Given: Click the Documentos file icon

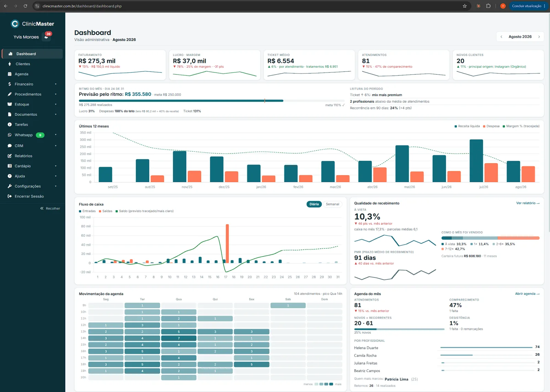Looking at the screenshot, I should click(10, 114).
